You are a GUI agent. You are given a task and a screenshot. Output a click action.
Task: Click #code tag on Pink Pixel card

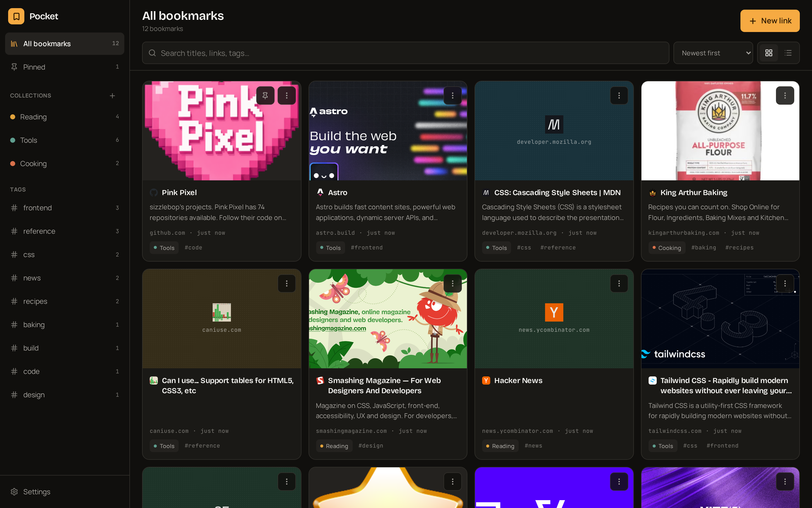click(x=193, y=248)
